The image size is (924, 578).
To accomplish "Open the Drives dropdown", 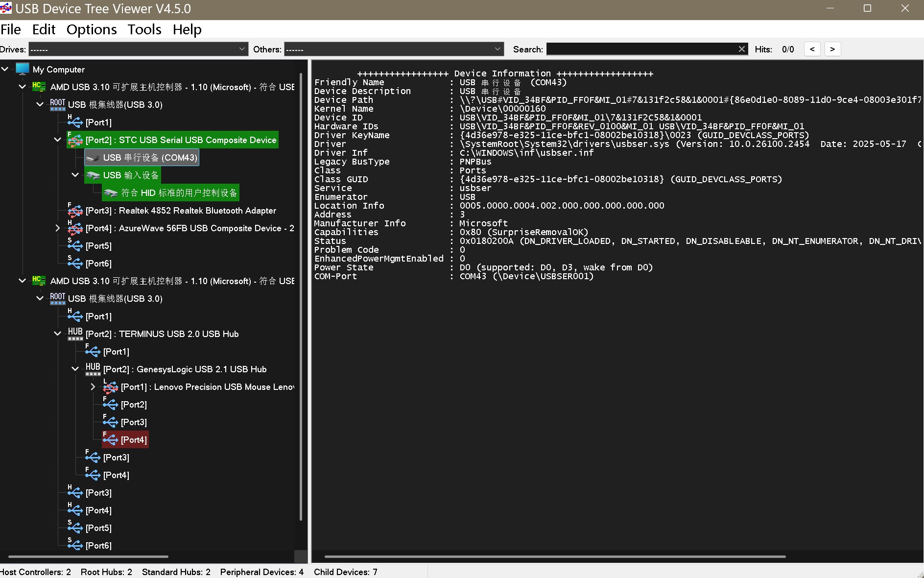I will 139,49.
